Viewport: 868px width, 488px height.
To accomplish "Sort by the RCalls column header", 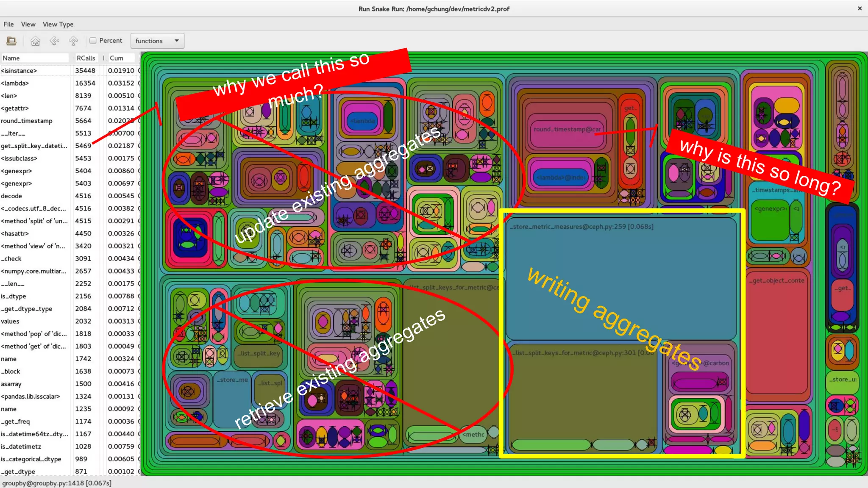I will tap(86, 58).
